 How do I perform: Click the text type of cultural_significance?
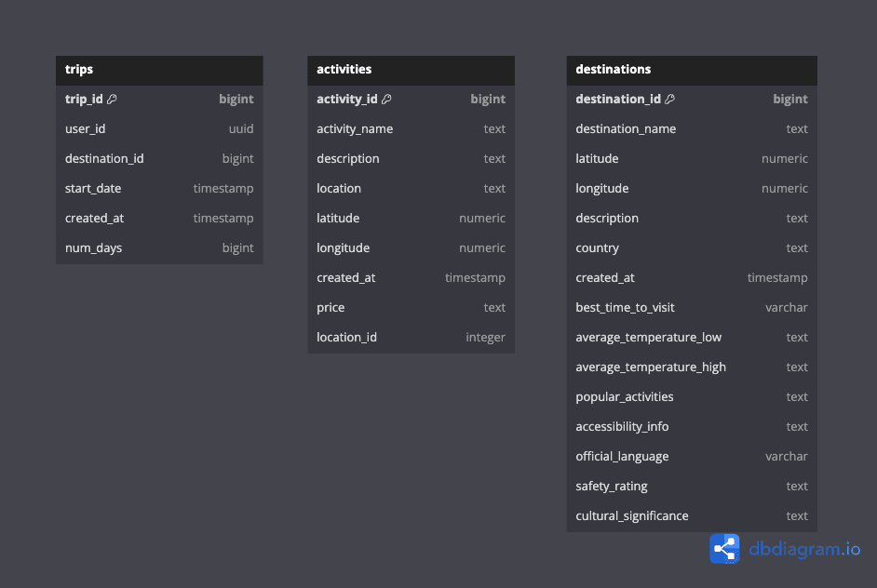point(797,516)
